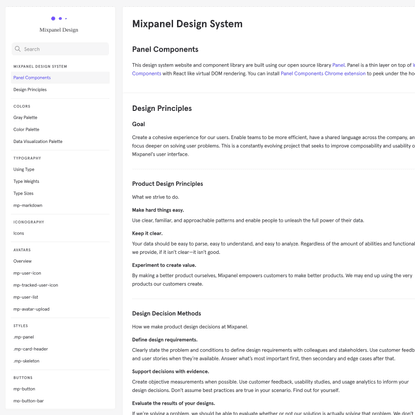
Task: Click the Design Principles section heading
Action: [x=162, y=108]
